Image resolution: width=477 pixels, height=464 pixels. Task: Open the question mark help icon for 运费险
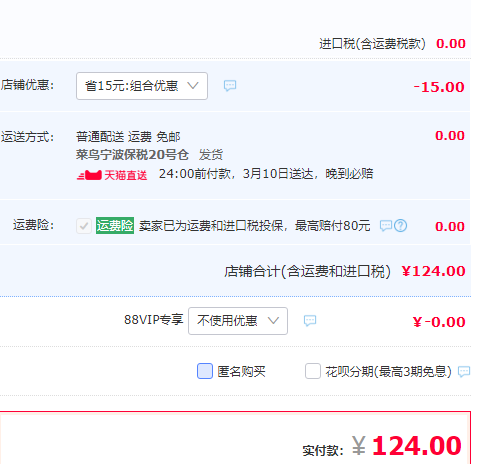coord(400,226)
